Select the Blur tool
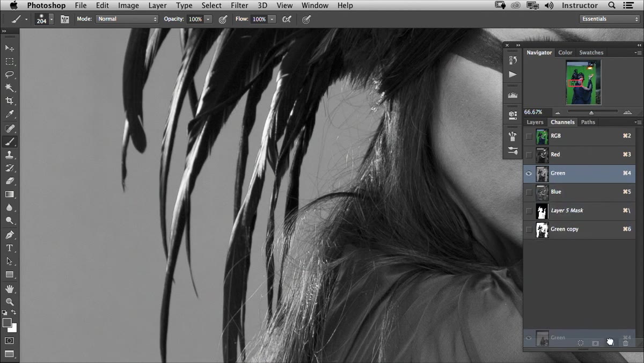Viewport: 644px width, 363px height. [10, 207]
